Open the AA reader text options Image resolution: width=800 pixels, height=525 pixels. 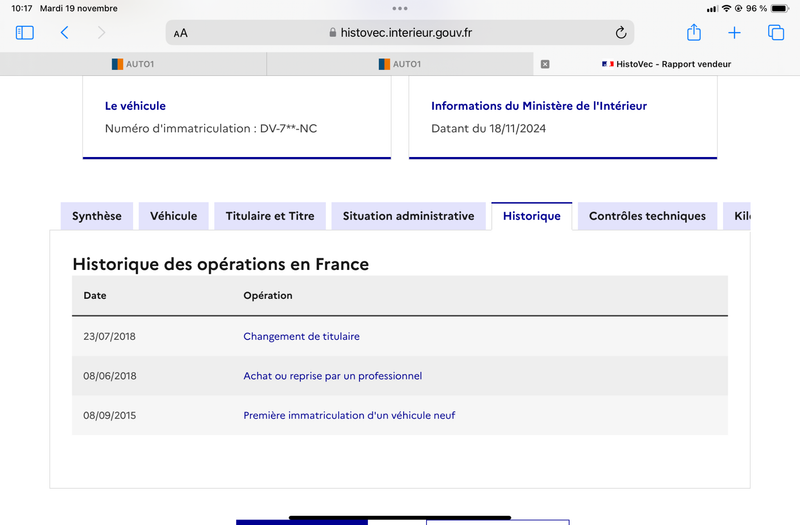tap(181, 33)
